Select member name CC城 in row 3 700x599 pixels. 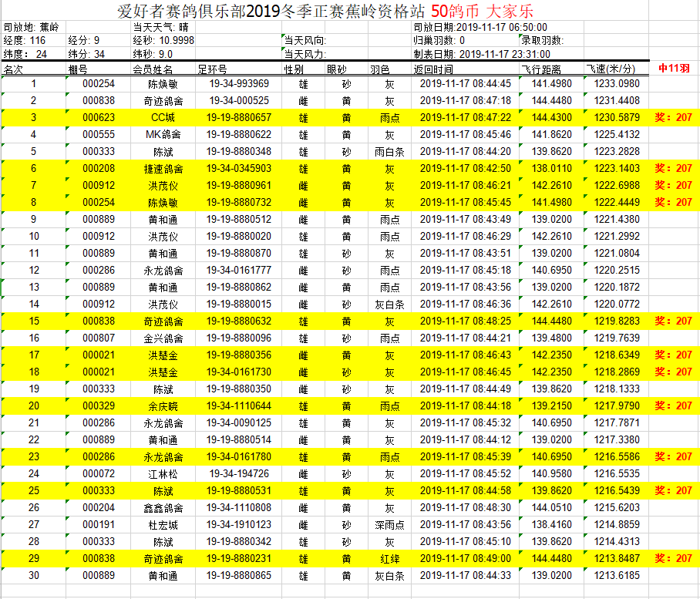click(x=163, y=118)
